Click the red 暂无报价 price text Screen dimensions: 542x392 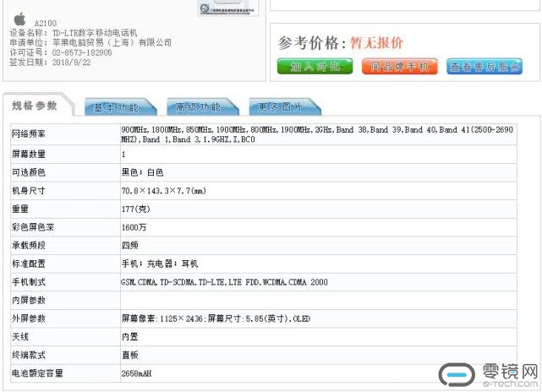coord(377,43)
